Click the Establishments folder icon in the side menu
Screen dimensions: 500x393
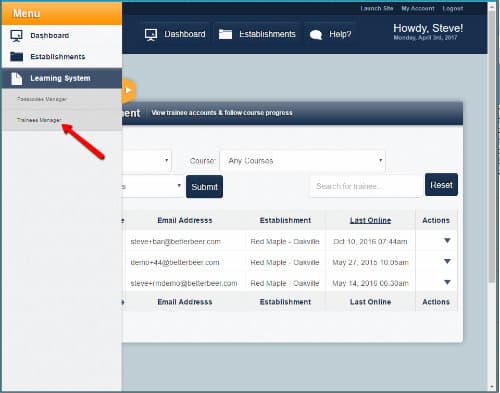coord(16,56)
